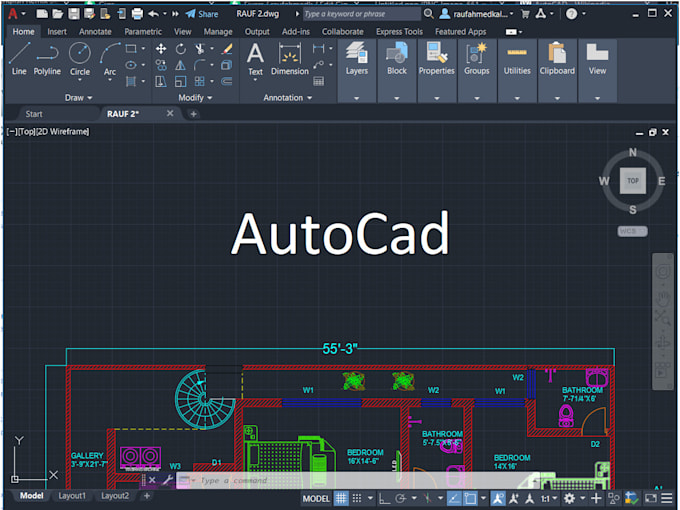Click the Erase tool icon
The height and width of the screenshot is (510, 680).
point(226,49)
